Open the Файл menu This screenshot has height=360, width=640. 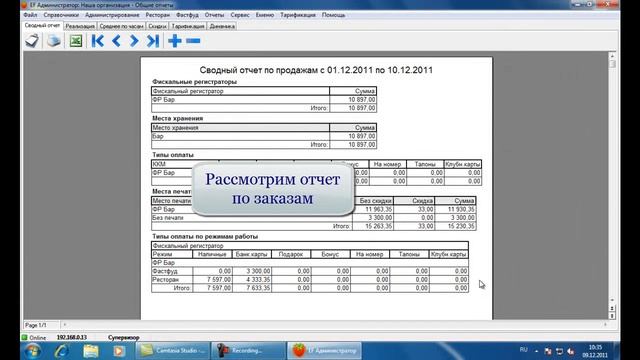tap(30, 15)
